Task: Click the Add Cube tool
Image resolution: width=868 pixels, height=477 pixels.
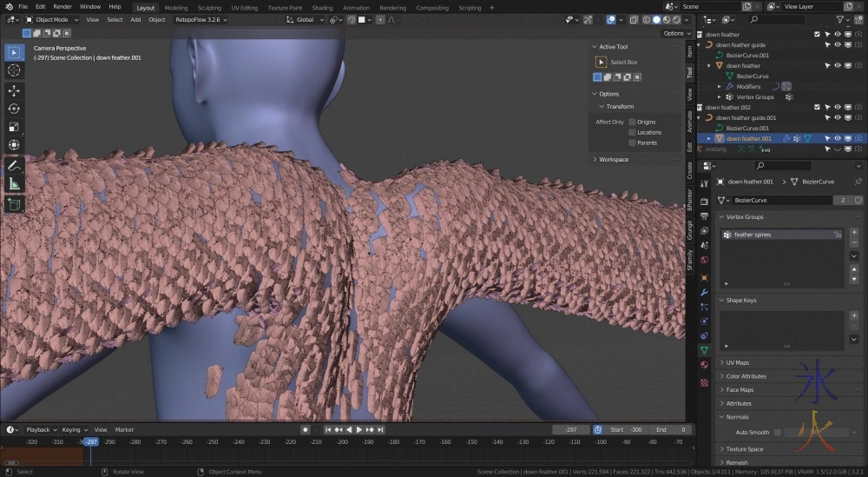Action: click(x=14, y=204)
